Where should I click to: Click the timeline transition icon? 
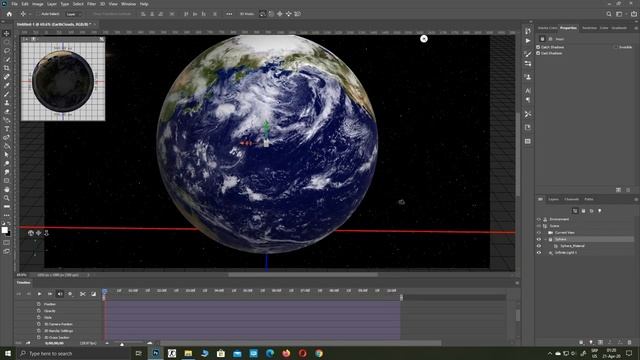point(93,294)
